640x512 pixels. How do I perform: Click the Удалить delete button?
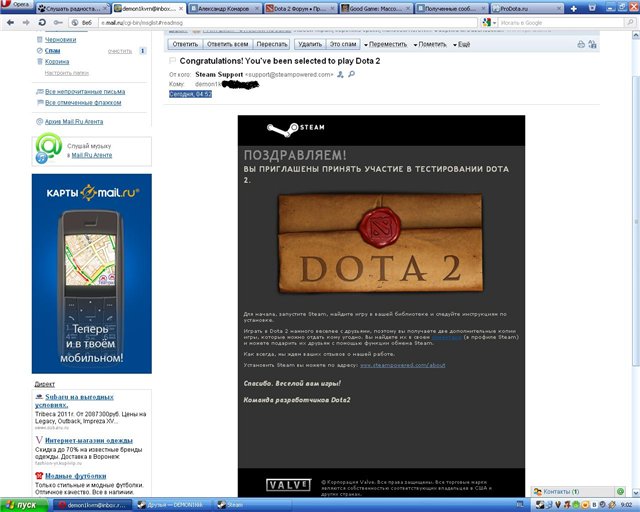(x=310, y=44)
